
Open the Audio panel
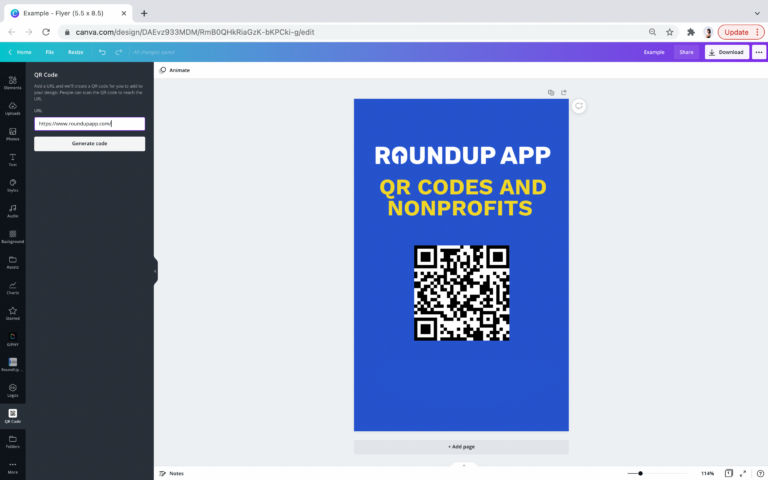pyautogui.click(x=13, y=211)
